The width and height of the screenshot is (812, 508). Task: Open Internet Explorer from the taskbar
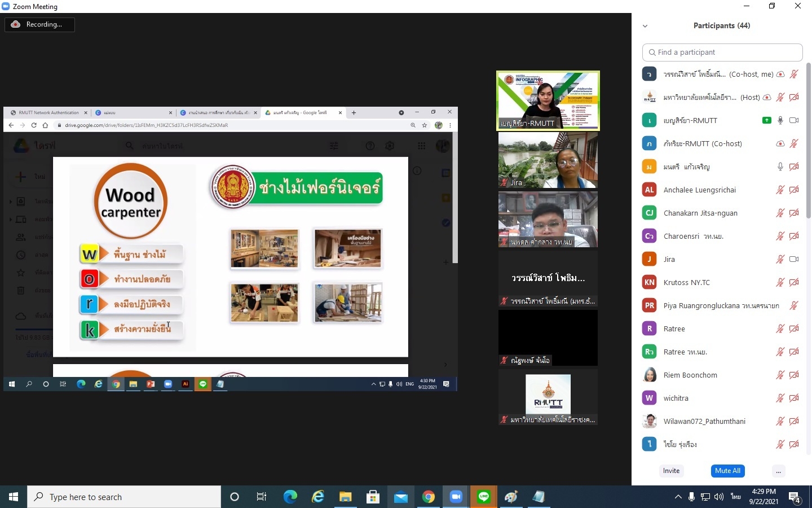point(317,497)
